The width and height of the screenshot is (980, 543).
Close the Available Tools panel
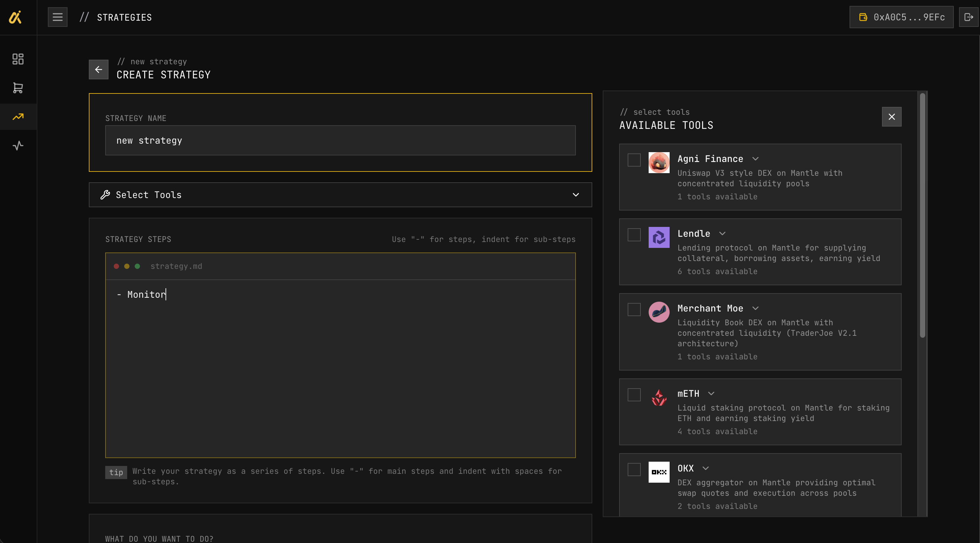tap(892, 117)
